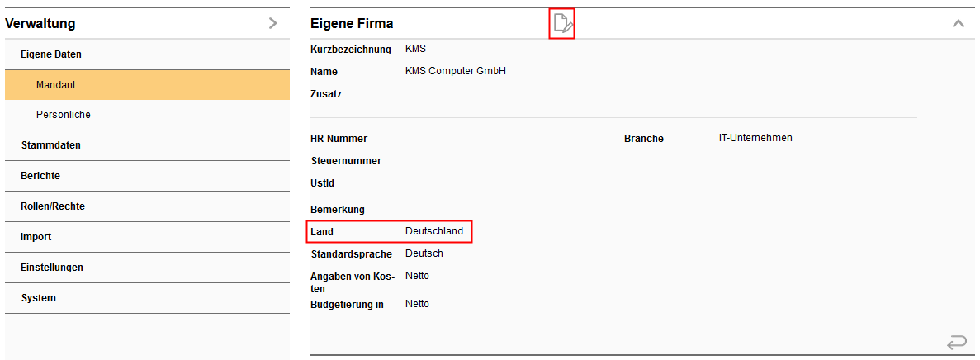Open the Stammdaten menu
The width and height of the screenshot is (980, 360).
pyautogui.click(x=50, y=145)
